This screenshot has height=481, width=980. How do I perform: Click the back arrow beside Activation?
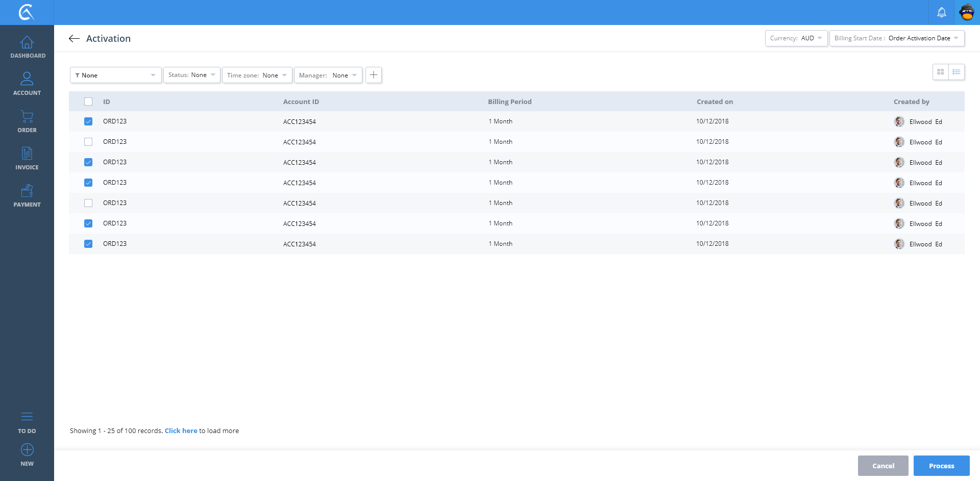click(74, 39)
